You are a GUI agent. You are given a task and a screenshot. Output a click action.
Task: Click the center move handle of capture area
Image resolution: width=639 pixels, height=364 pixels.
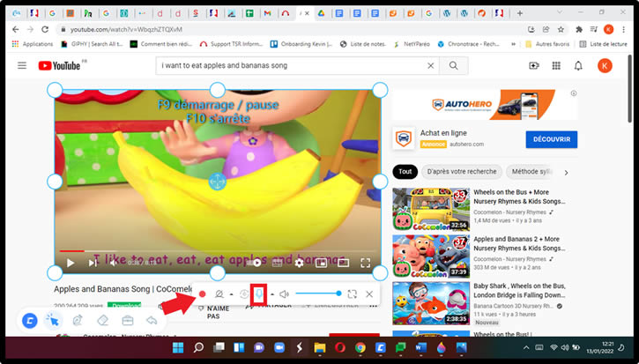tap(217, 182)
